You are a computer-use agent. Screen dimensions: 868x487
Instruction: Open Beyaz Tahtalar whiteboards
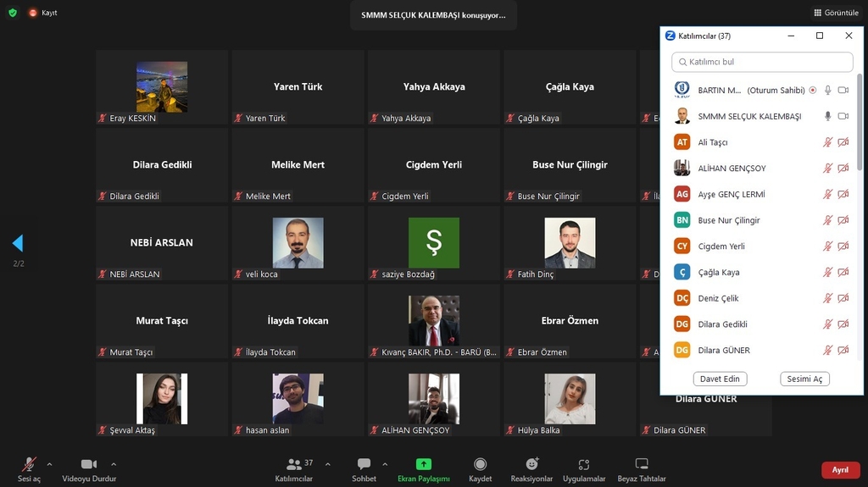(x=642, y=469)
